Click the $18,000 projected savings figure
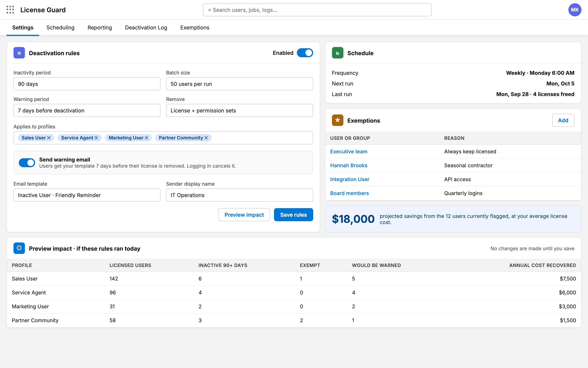The width and height of the screenshot is (588, 368). 353,219
